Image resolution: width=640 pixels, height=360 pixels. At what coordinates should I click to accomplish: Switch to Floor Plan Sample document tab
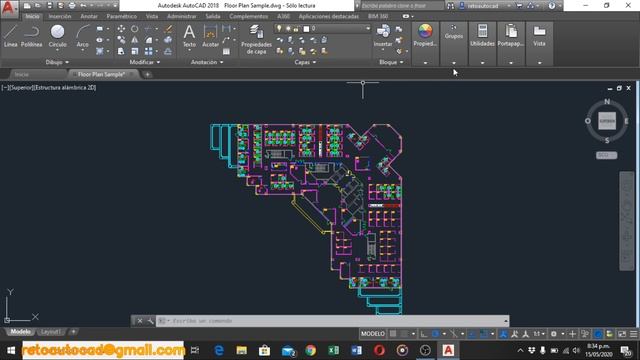point(102,74)
